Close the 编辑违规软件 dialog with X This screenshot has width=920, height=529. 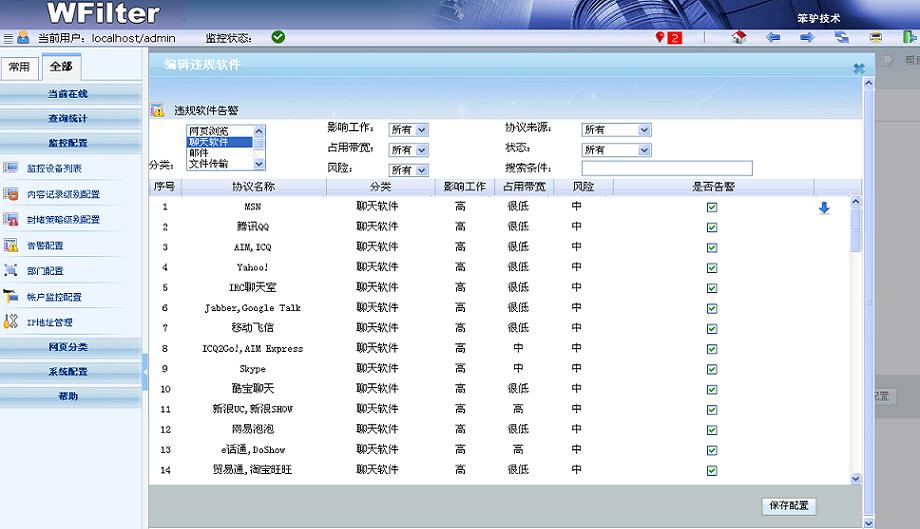pos(858,69)
